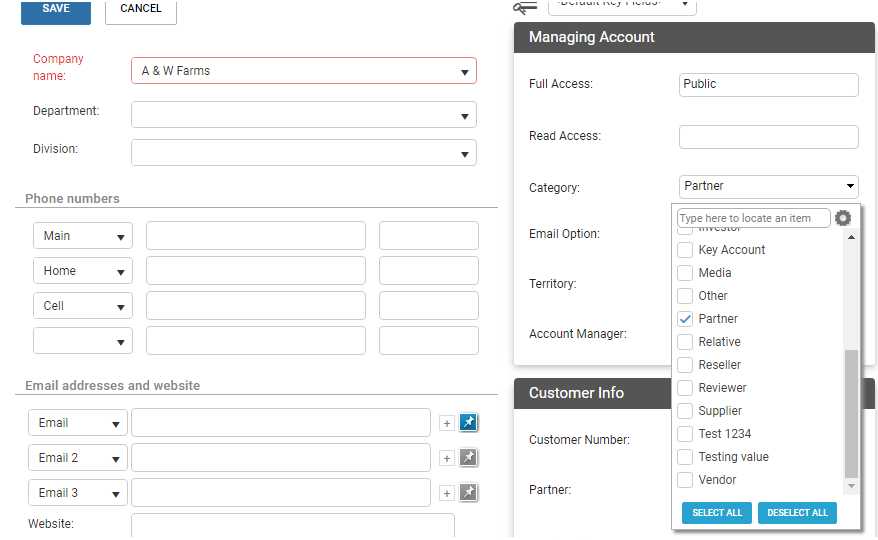The height and width of the screenshot is (540, 878).
Task: Click the Email 3 address input field
Action: pyautogui.click(x=281, y=493)
